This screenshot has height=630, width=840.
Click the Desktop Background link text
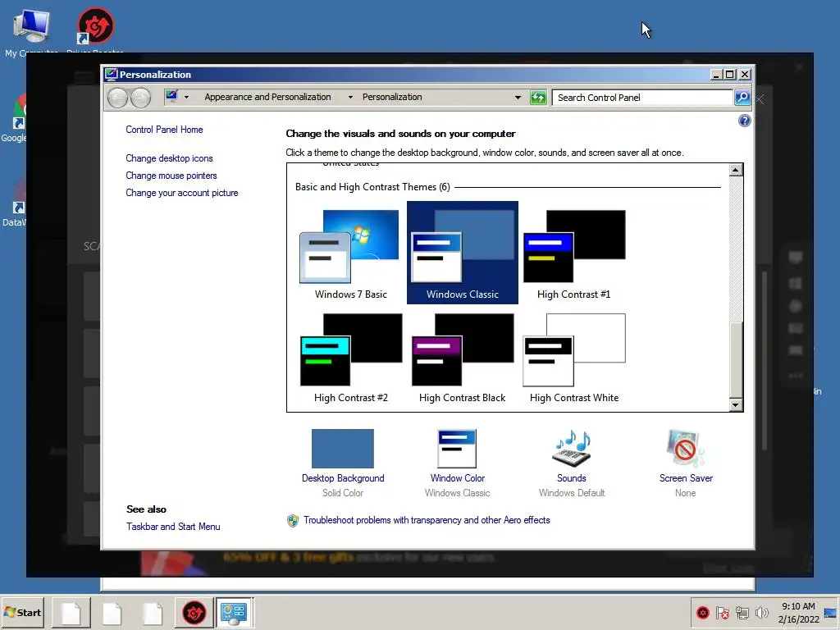(x=343, y=478)
